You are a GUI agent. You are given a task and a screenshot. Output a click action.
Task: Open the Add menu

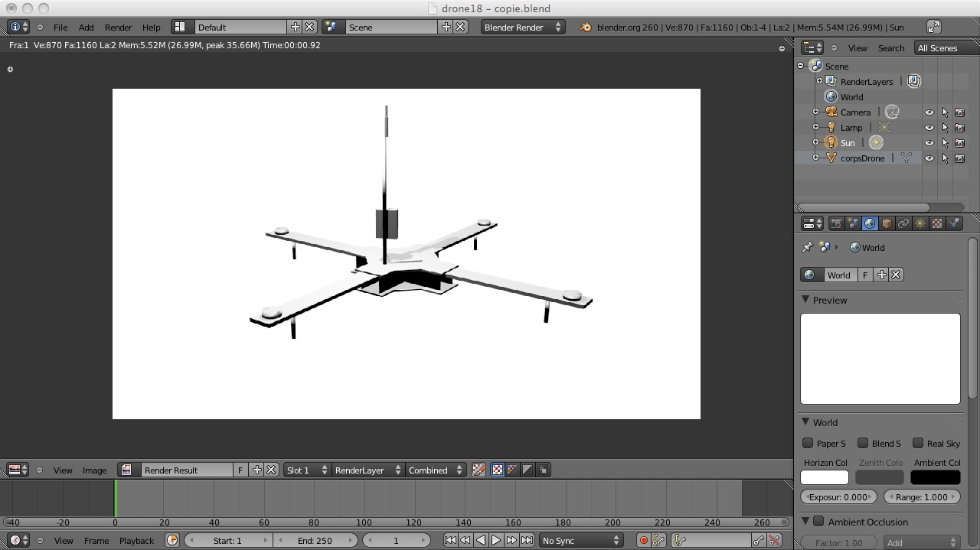point(87,27)
